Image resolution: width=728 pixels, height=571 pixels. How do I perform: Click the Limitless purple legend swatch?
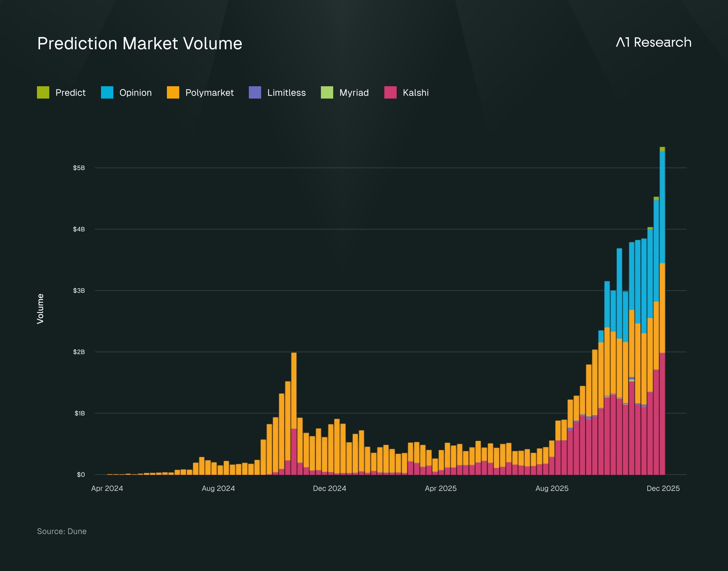(255, 93)
